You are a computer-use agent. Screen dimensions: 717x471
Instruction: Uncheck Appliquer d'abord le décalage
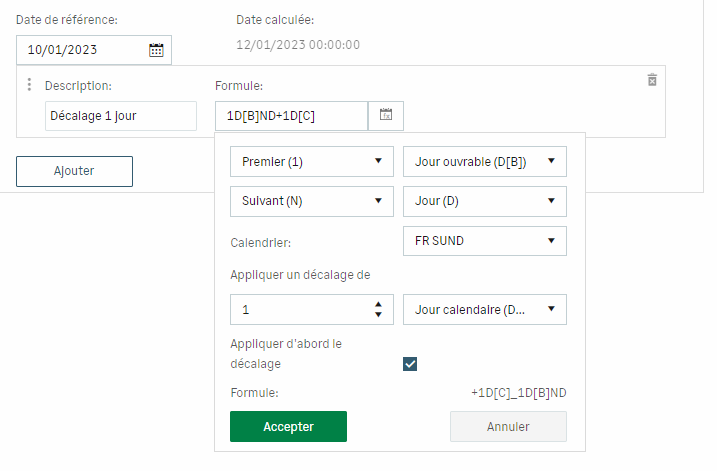(x=410, y=364)
